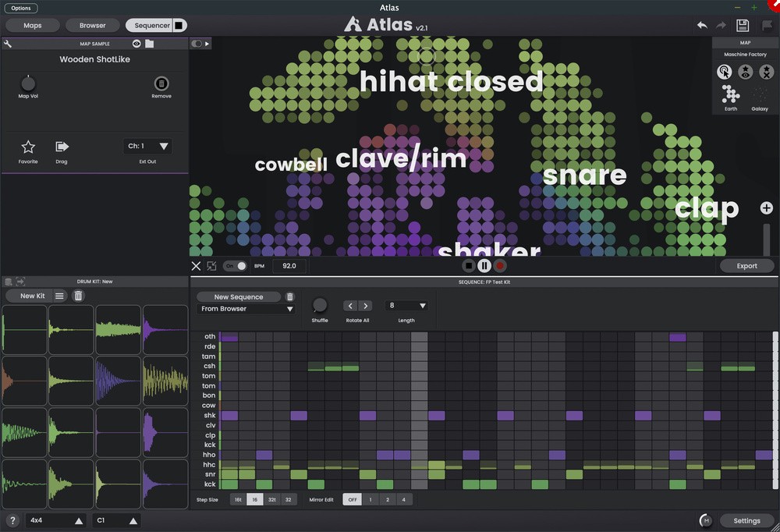Viewport: 780px width, 532px height.
Task: Open the drum kit list menu icon
Action: (59, 296)
